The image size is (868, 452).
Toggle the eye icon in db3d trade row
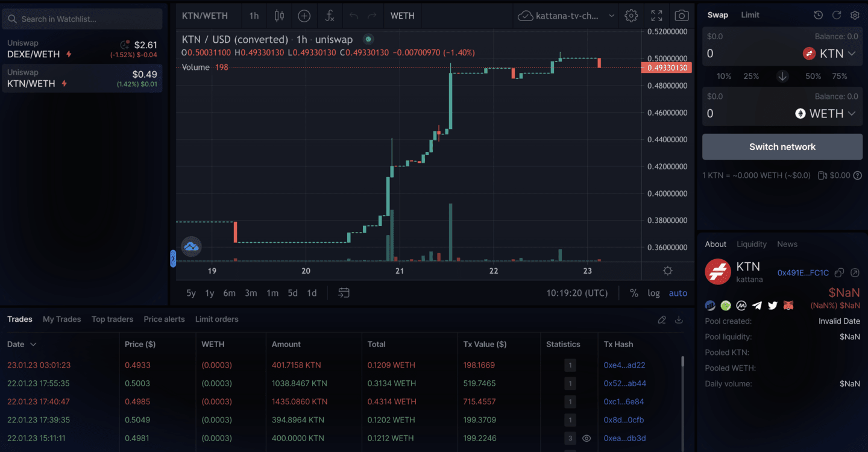587,438
